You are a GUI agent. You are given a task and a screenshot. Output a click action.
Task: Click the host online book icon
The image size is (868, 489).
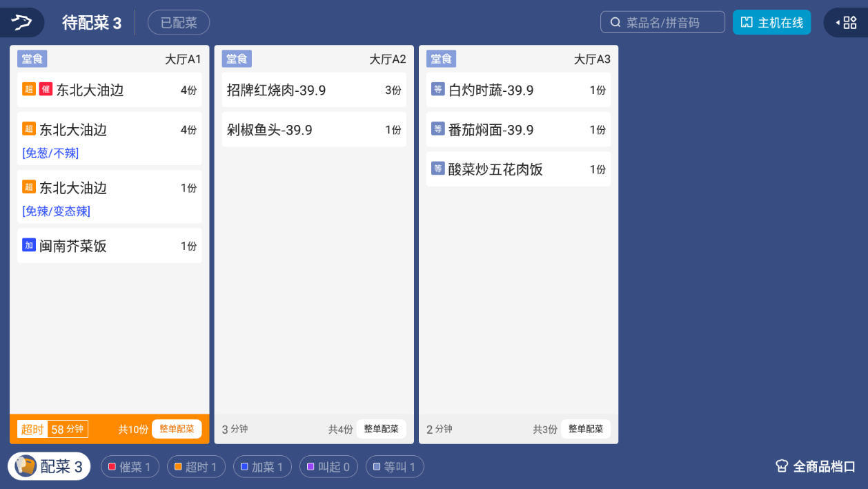click(747, 22)
